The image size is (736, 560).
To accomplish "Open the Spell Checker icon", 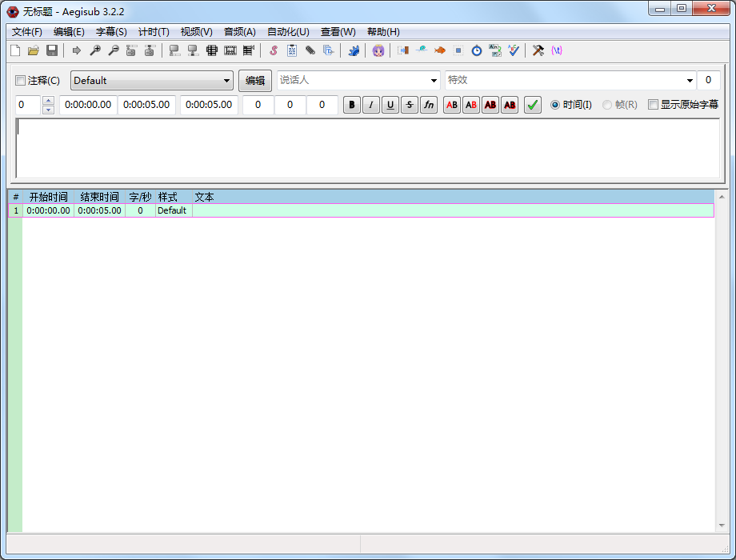I will click(x=514, y=50).
